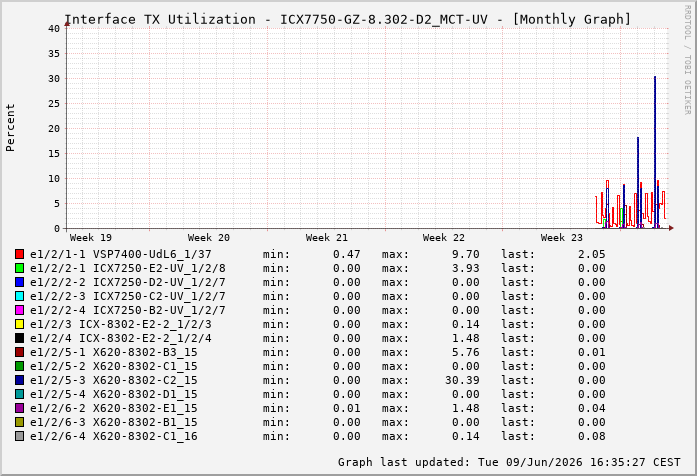
Task: Click the blue swatch for e1/2/2-2 ICX7250-D2-UV_1/2/7
Action: pyautogui.click(x=19, y=282)
